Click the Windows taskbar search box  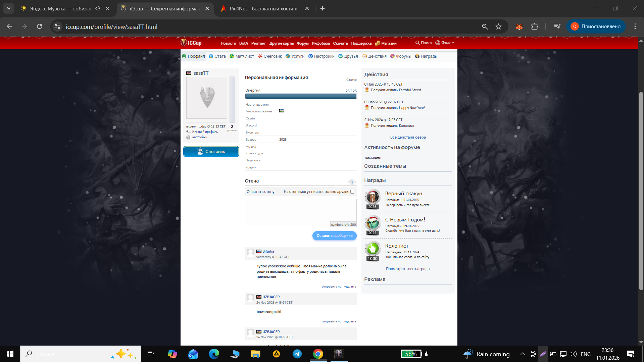coord(81,354)
